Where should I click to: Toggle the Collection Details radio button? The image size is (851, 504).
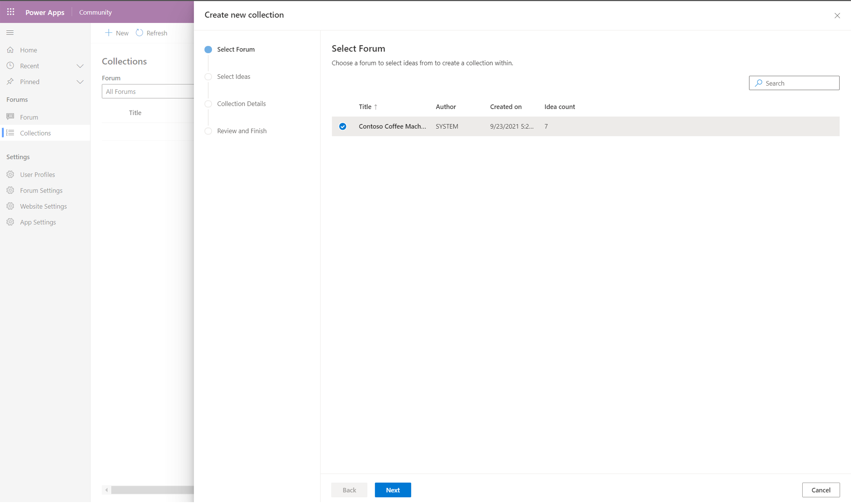(x=209, y=103)
